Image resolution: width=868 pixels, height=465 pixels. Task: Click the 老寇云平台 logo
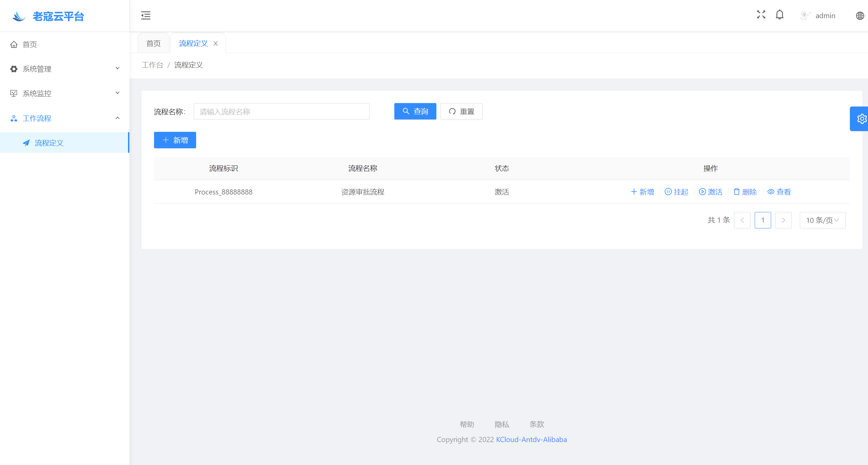[48, 16]
